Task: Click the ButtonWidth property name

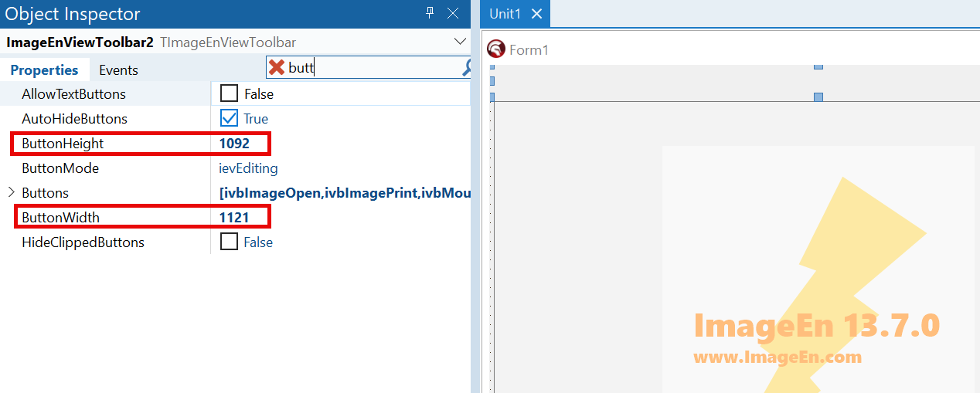Action: pos(60,217)
